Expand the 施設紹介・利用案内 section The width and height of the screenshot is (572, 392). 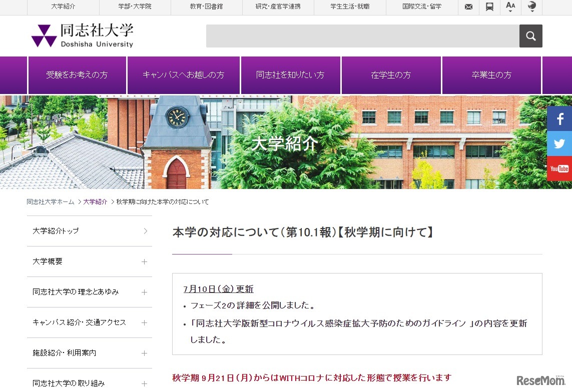pos(144,353)
